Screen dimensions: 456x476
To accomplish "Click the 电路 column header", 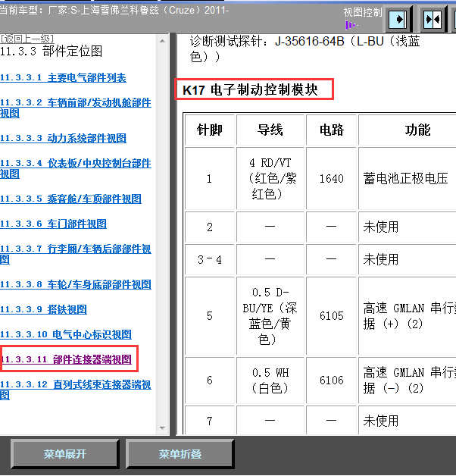I will tap(331, 130).
